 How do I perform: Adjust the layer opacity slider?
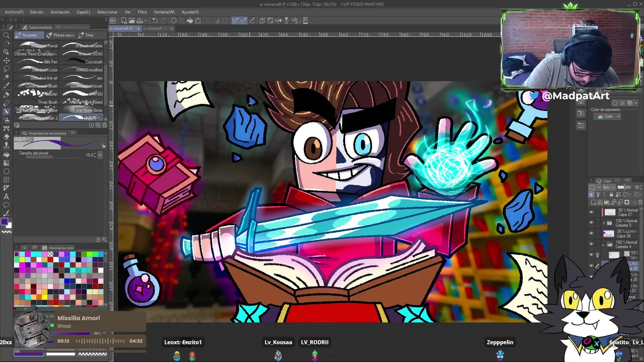tap(624, 187)
